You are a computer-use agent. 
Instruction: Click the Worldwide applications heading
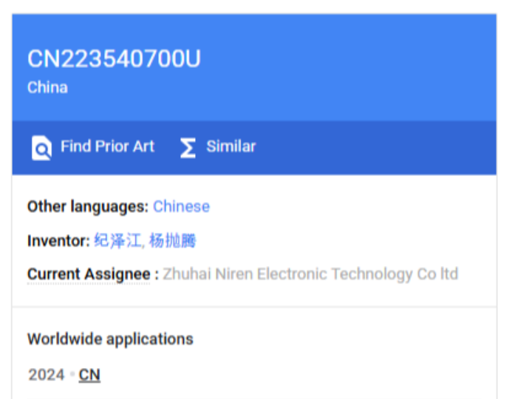click(x=110, y=339)
